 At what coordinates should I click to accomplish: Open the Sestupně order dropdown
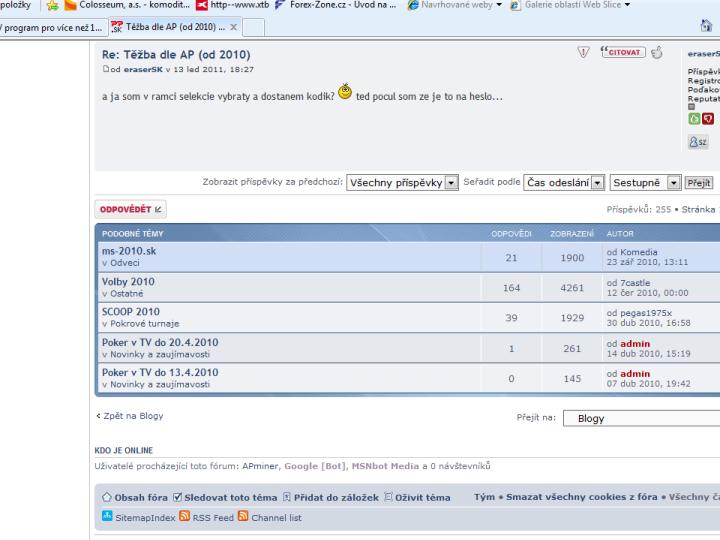coord(645,183)
